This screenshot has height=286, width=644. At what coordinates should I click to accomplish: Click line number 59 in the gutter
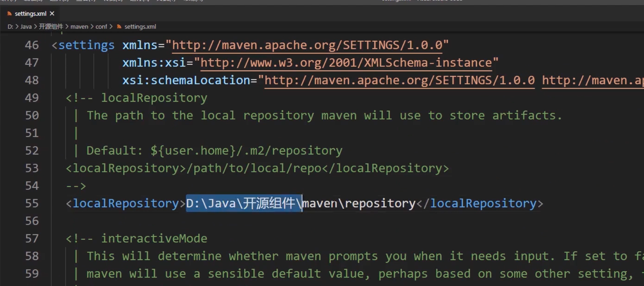[x=32, y=274]
